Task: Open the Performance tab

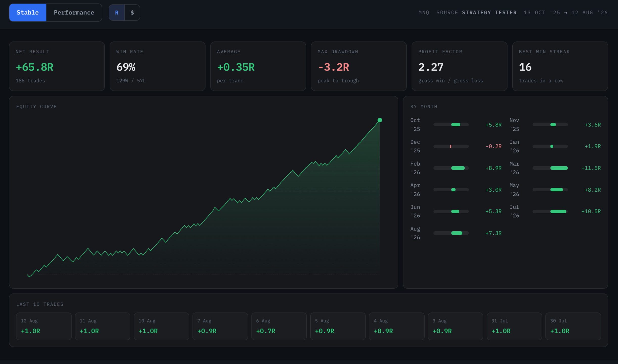Action: pos(74,12)
